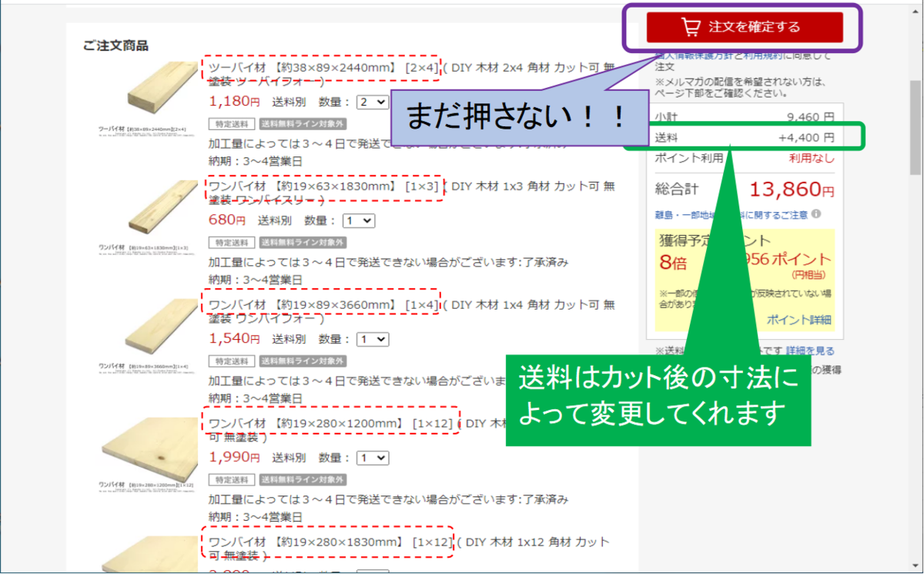Open quantity dropdown for ツーバイ材 2×4 item
This screenshot has height=574, width=924.
373,102
